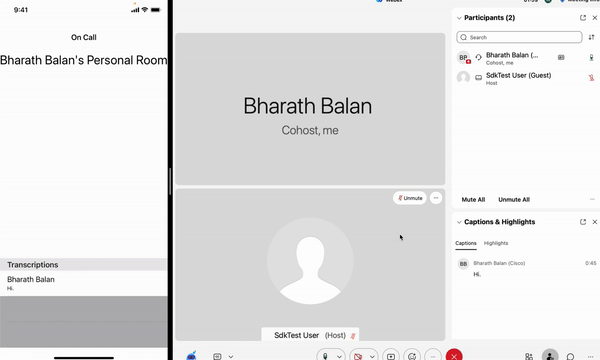The height and width of the screenshot is (360, 600).
Task: Open the Webex Assistant robot icon
Action: (x=191, y=356)
